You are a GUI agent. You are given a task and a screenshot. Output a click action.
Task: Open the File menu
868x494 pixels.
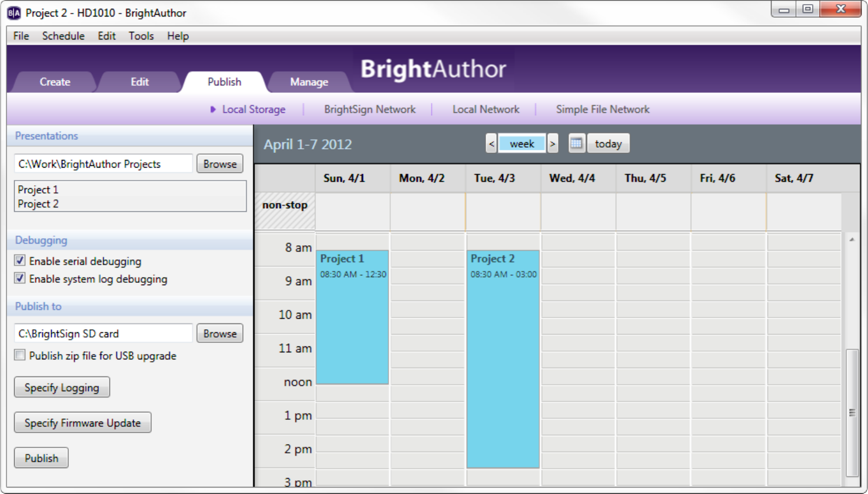pos(21,36)
